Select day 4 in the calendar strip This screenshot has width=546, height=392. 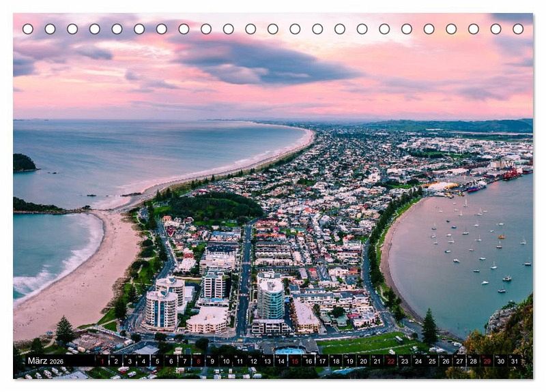(143, 361)
